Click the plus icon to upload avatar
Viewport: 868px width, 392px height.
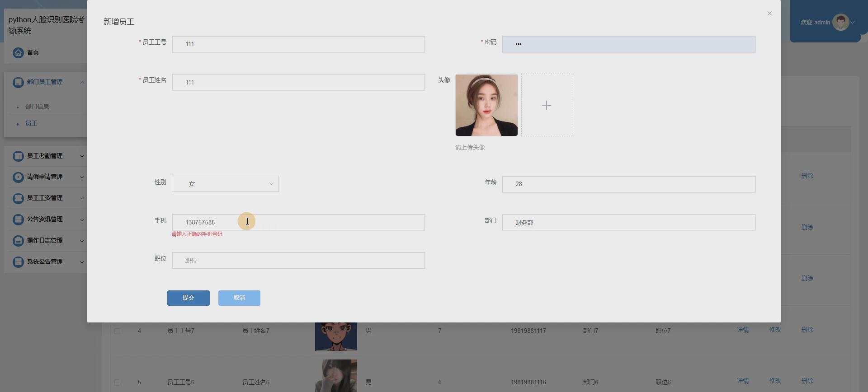[x=547, y=105]
